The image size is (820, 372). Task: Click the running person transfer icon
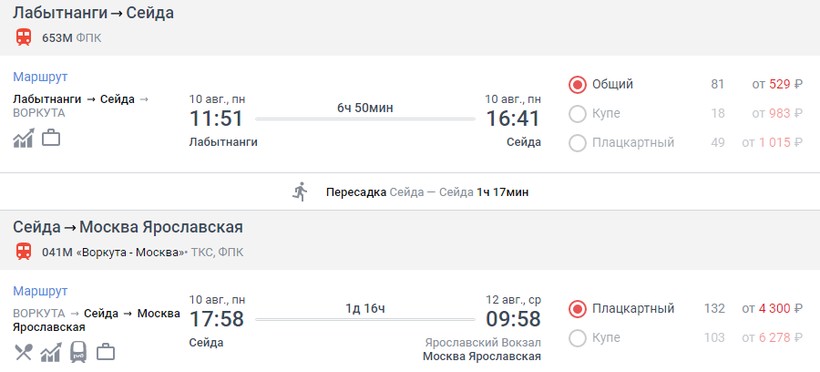click(300, 192)
